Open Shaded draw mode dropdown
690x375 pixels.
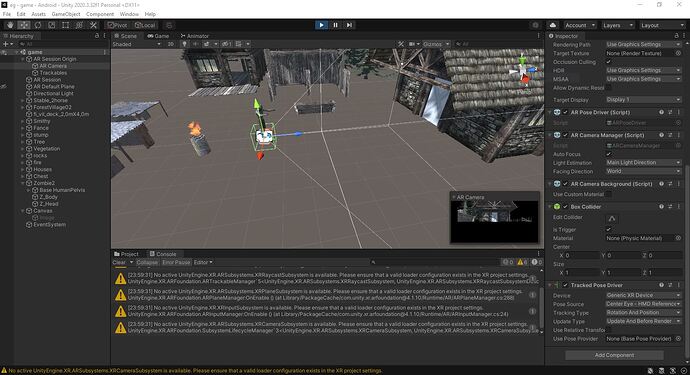(137, 44)
